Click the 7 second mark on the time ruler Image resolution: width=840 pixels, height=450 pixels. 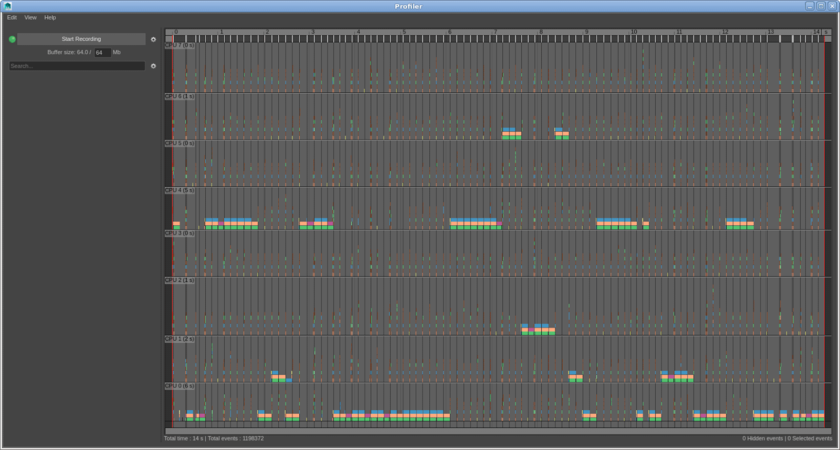tap(496, 32)
